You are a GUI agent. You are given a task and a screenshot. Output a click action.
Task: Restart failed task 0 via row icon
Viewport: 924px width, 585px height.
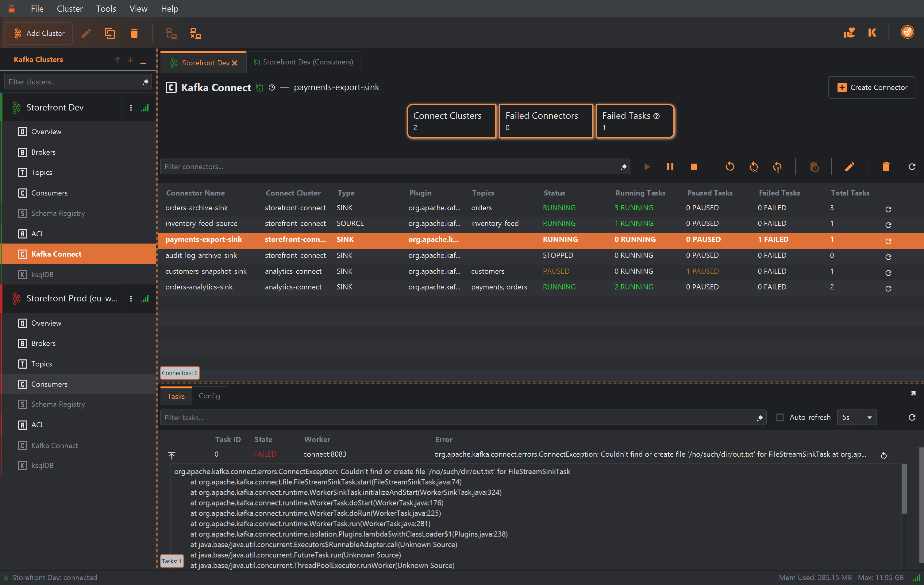[x=884, y=456]
